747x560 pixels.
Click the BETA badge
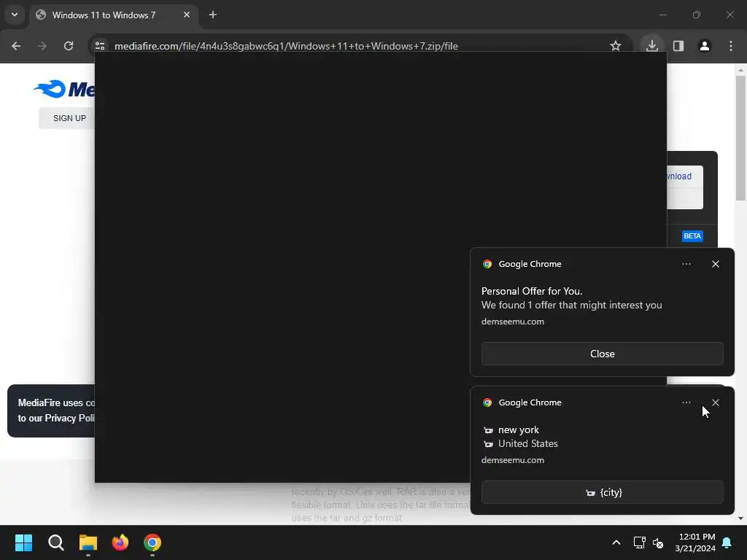(692, 236)
